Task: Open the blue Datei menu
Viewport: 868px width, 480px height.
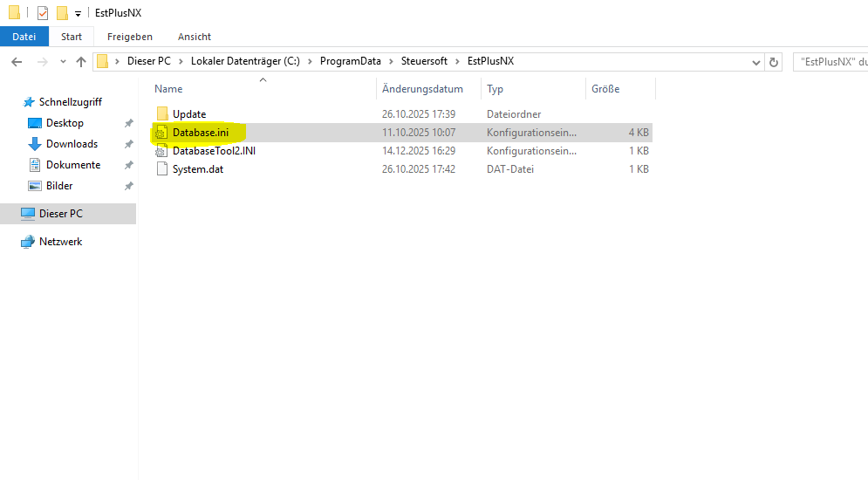Action: point(24,37)
